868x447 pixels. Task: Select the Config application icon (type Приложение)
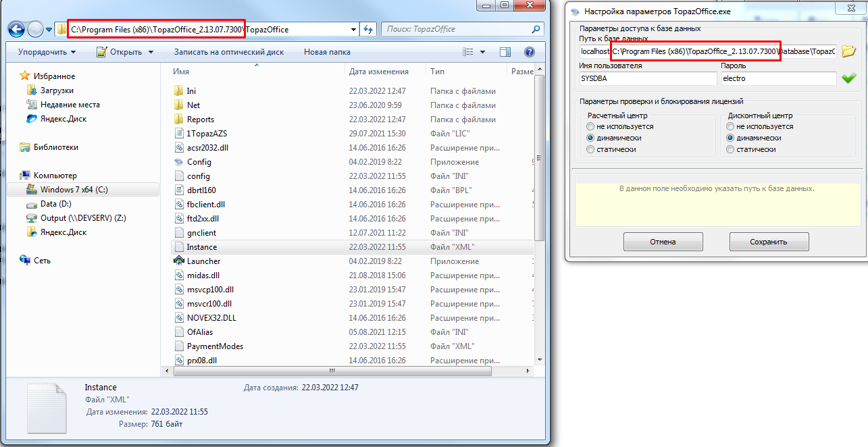(x=179, y=162)
